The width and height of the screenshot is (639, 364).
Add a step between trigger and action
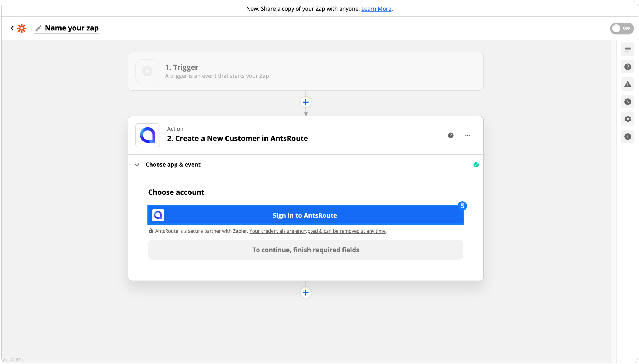click(x=306, y=102)
